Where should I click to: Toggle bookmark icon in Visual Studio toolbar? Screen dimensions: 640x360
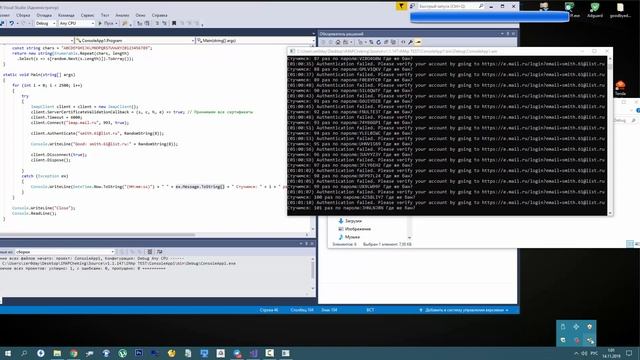pyautogui.click(x=174, y=23)
